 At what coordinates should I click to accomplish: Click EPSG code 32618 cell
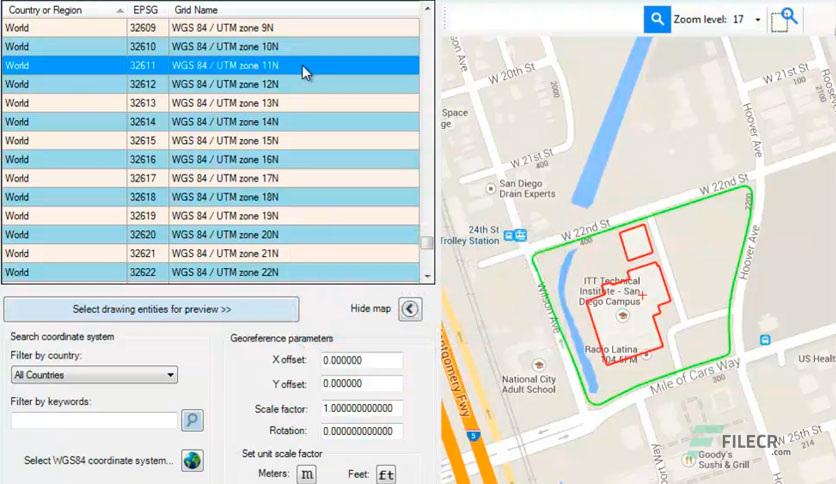[x=148, y=197]
